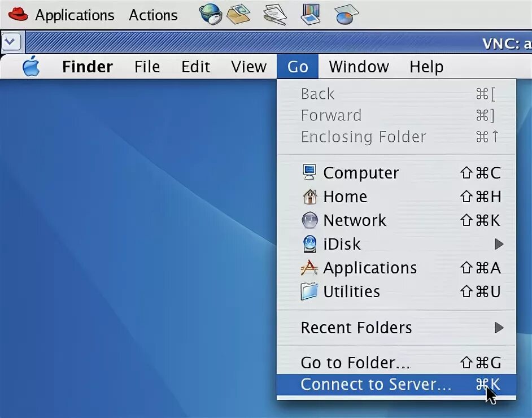Click the Home house icon
This screenshot has width=532, height=418.
[x=309, y=197]
